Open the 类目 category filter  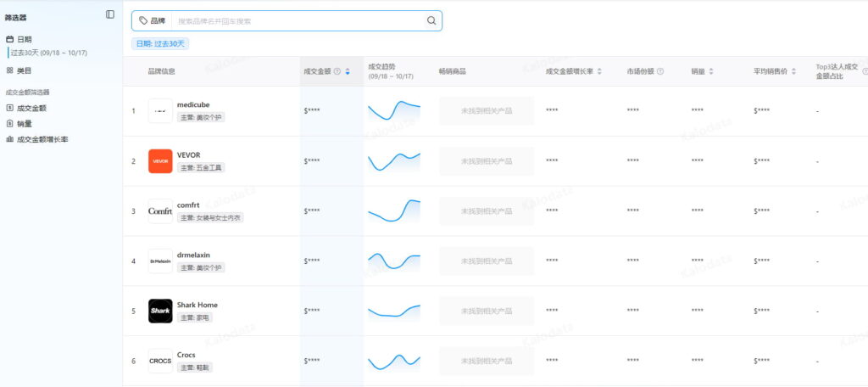[19, 70]
